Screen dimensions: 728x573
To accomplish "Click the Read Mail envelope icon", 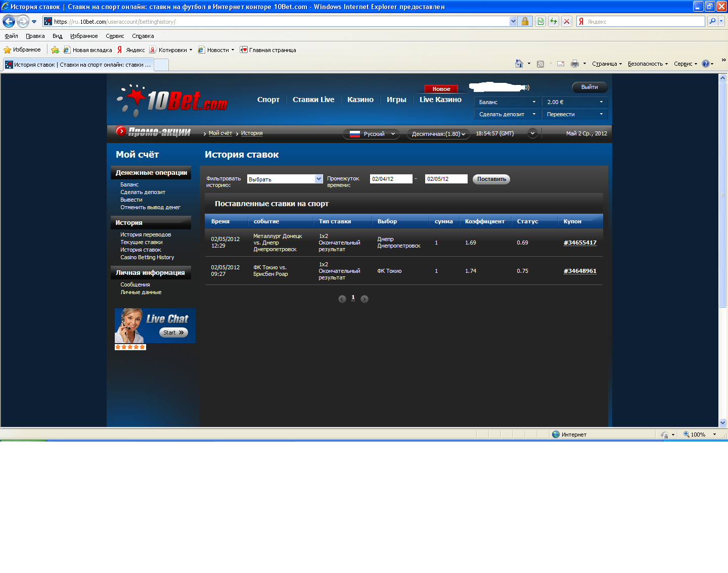I will tap(560, 64).
